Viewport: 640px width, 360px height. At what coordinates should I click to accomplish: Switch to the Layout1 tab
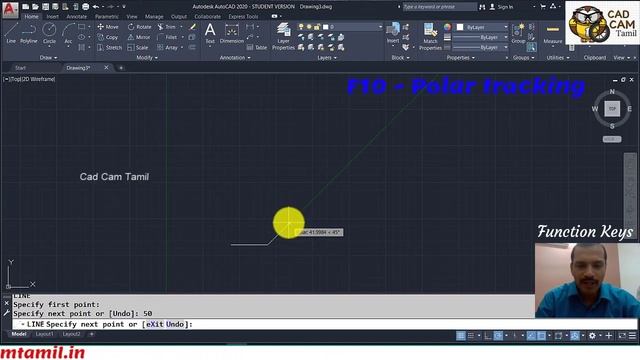click(44, 334)
